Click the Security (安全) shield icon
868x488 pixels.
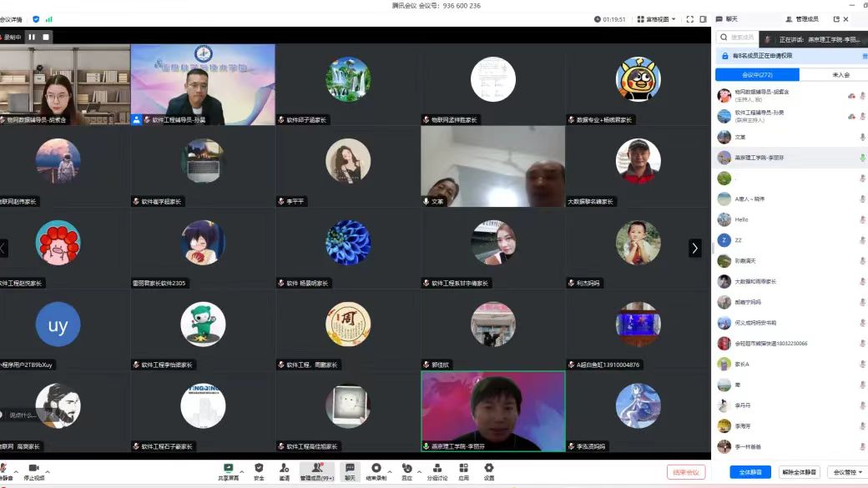259,470
